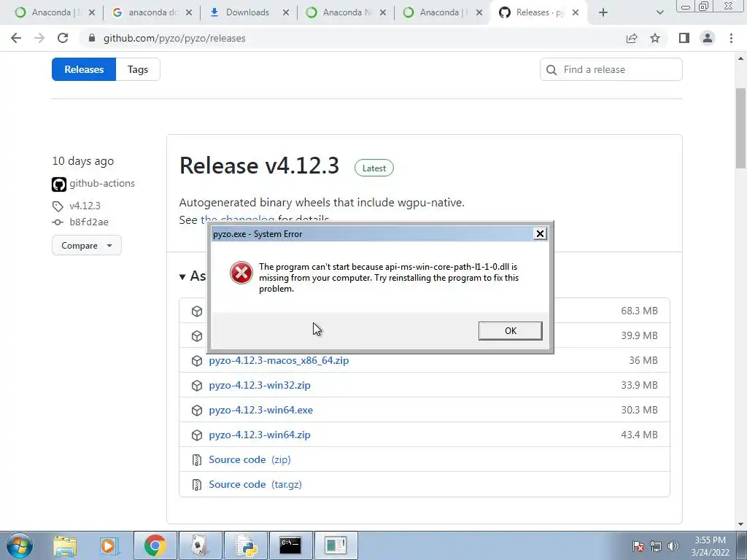Download Source code (tar.gz)
The height and width of the screenshot is (560, 747).
(x=255, y=484)
